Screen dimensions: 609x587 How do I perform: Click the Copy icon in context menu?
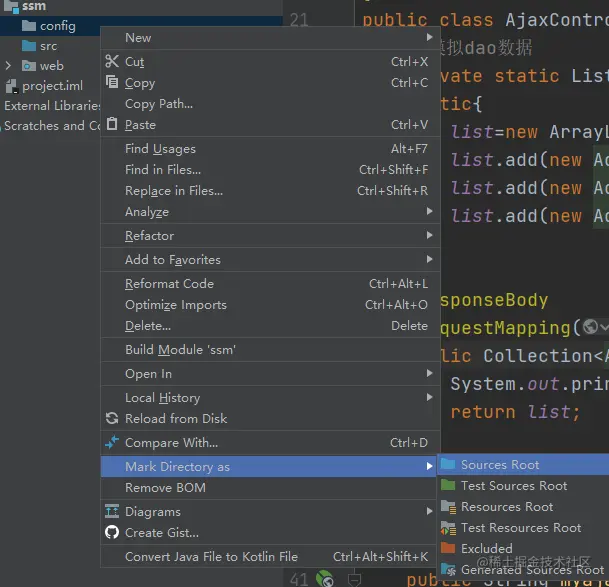112,82
